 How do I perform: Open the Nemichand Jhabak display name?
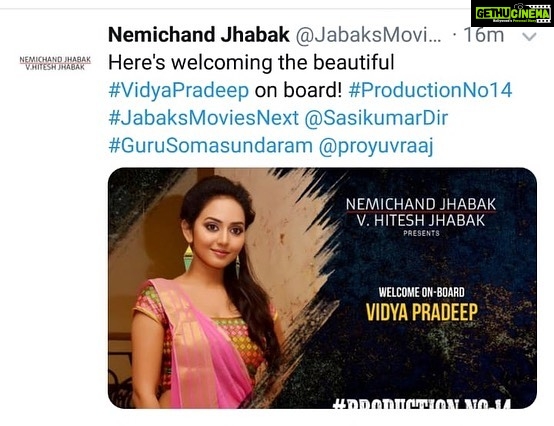199,35
